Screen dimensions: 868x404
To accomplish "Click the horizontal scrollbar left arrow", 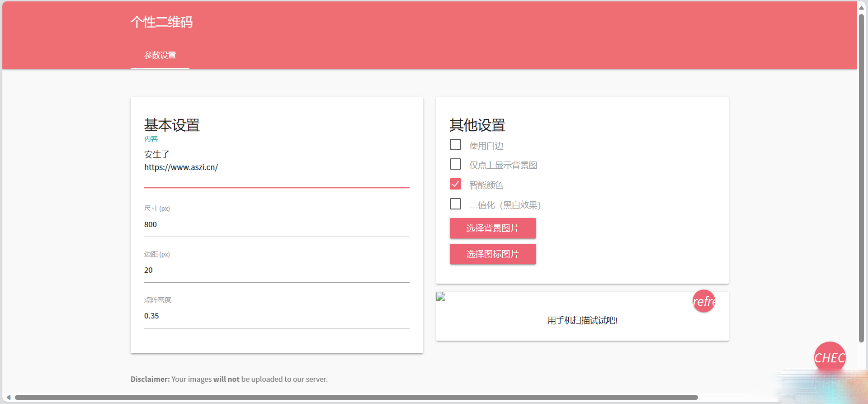I will (x=8, y=398).
